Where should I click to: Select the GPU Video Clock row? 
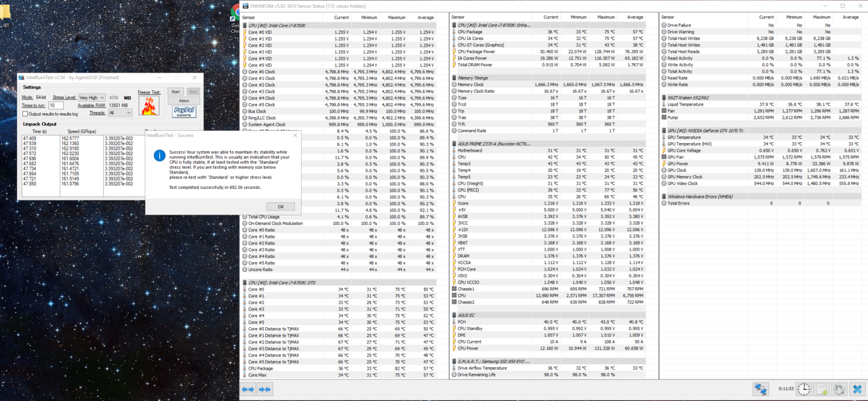(762, 184)
